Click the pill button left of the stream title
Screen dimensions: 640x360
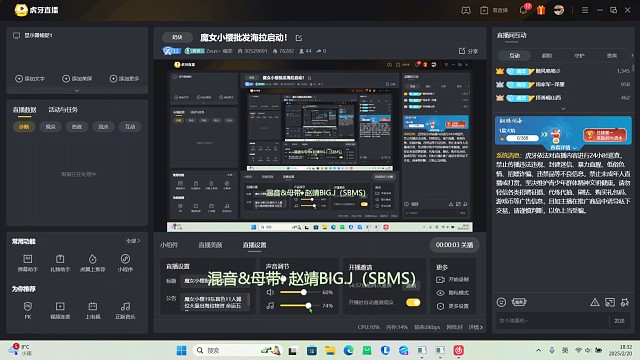(177, 37)
